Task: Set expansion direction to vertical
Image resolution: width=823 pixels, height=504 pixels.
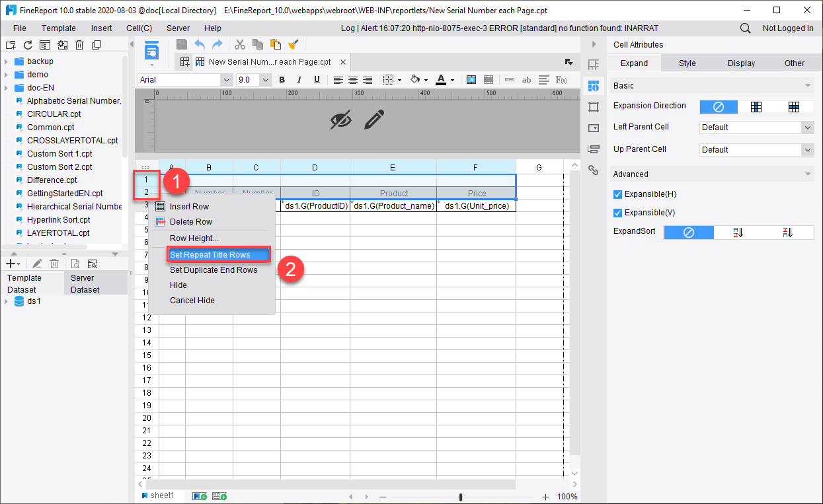Action: (756, 106)
